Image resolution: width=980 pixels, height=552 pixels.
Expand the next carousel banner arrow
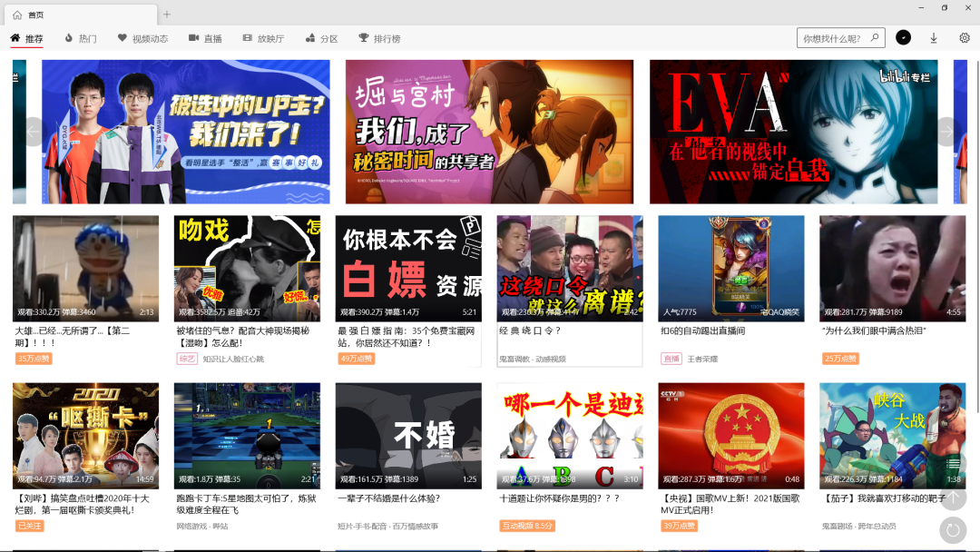click(x=946, y=132)
